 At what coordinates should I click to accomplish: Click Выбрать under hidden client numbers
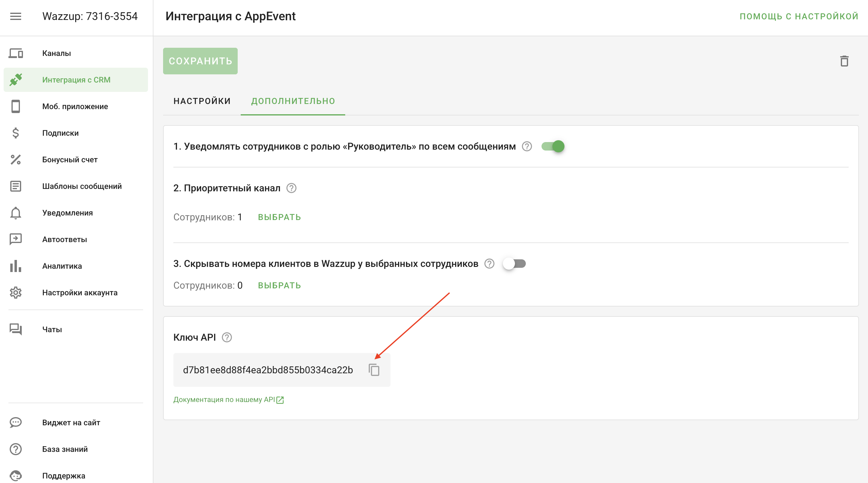tap(279, 285)
